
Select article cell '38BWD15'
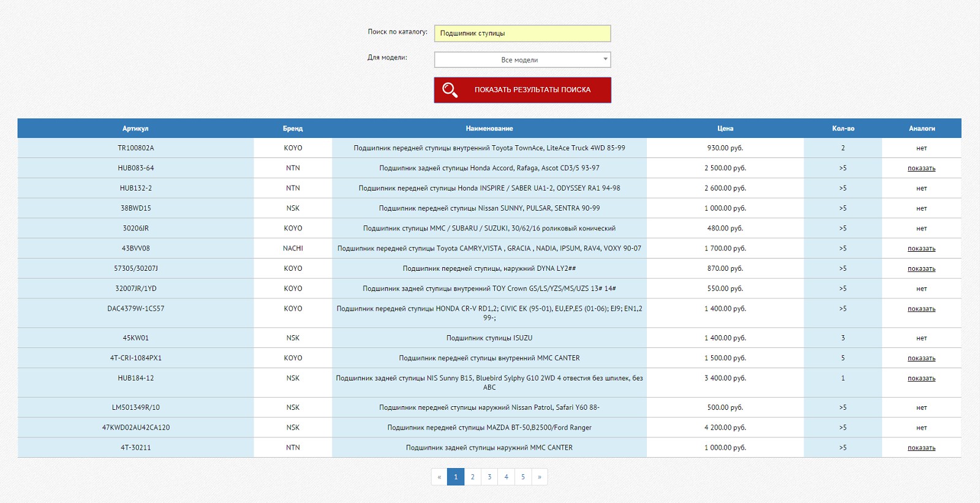click(x=136, y=208)
